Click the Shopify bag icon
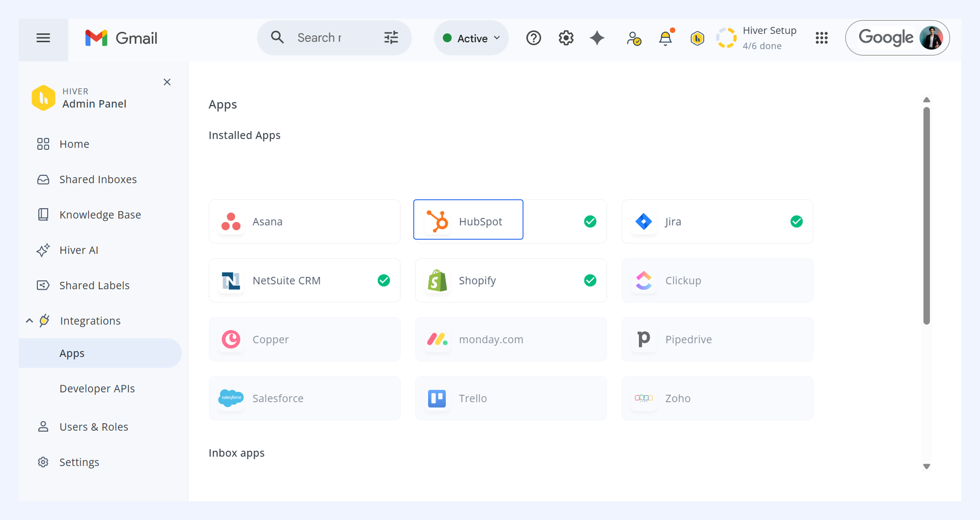The width and height of the screenshot is (980, 520). [x=437, y=280]
